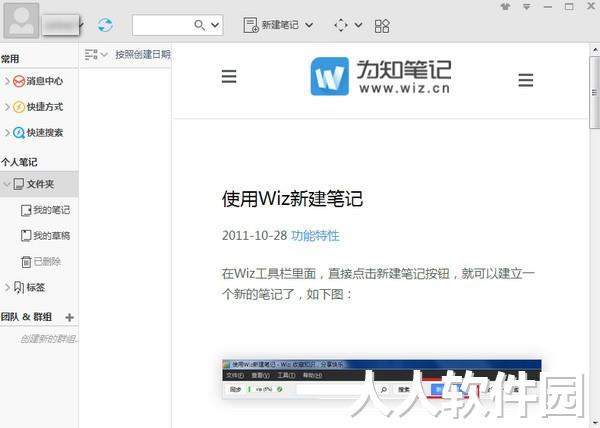Viewport: 600px width, 428px height.
Task: Open the username dropdown arrow
Action: coord(82,25)
